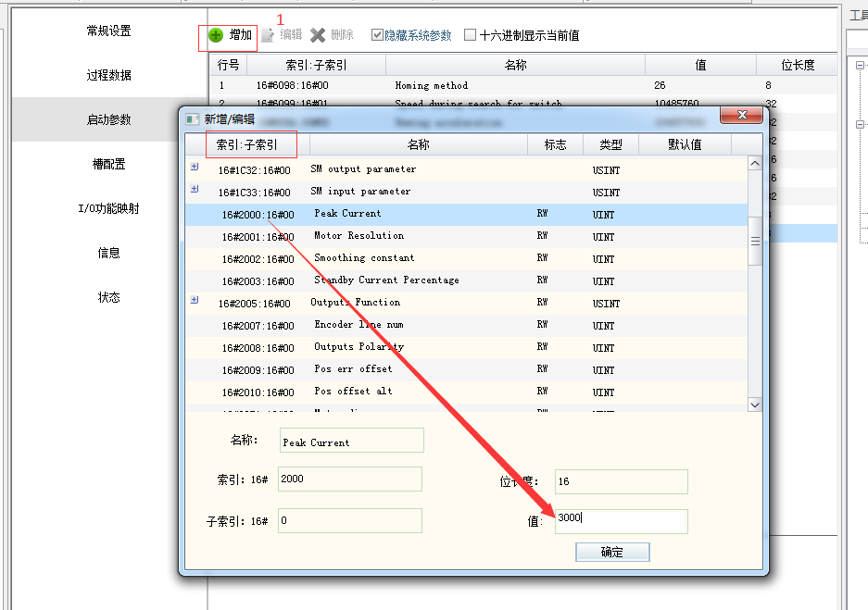Click the 名称 input field with Peak Current
Viewport: 868px width, 610px height.
click(x=351, y=441)
